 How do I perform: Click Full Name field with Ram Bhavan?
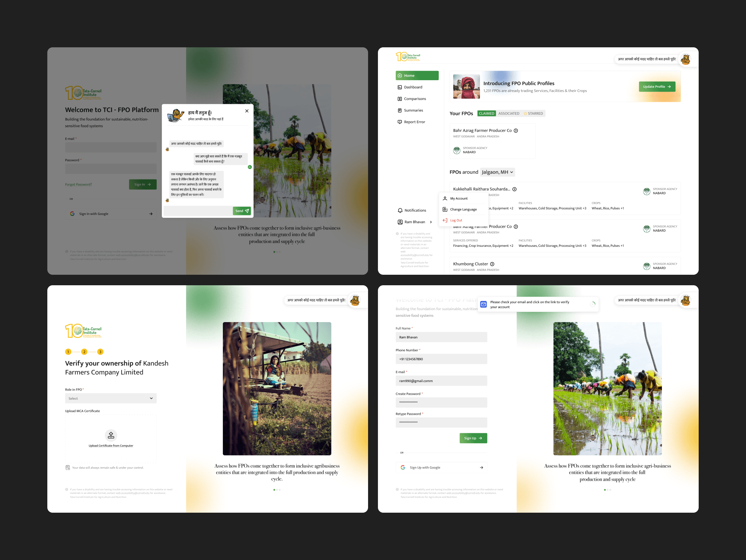(441, 337)
